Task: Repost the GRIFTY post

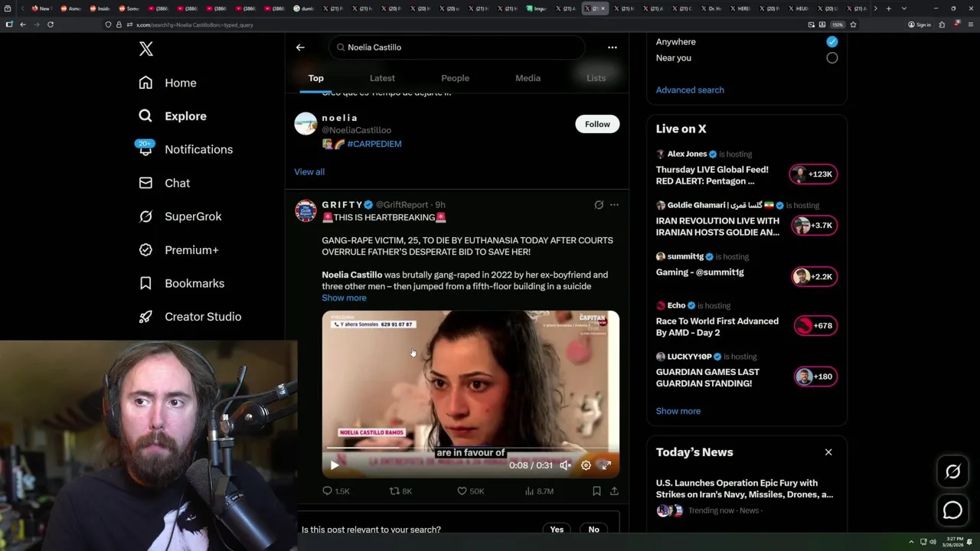Action: coord(401,491)
